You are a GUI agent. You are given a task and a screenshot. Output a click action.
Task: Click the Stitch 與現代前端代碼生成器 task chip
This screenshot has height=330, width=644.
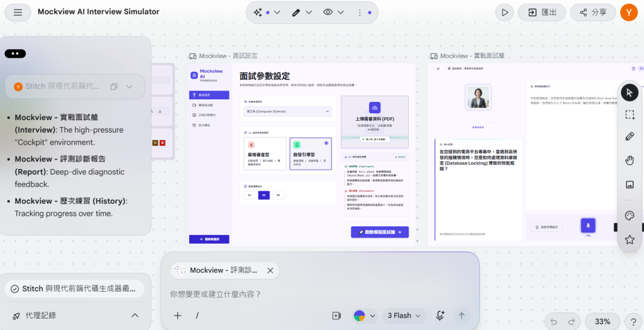pos(75,289)
